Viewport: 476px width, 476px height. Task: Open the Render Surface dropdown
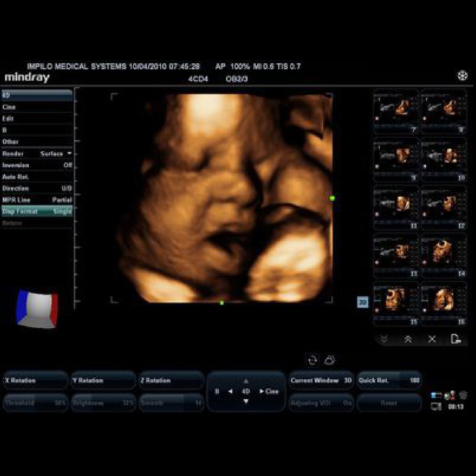37,153
